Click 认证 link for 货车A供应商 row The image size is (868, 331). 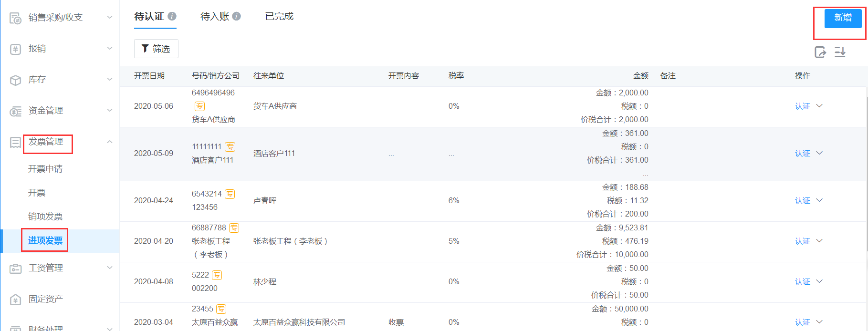click(803, 106)
